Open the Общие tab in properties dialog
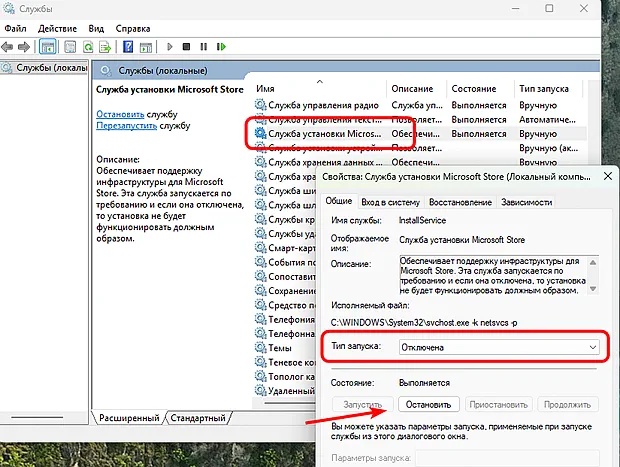The width and height of the screenshot is (620, 467). click(x=338, y=201)
